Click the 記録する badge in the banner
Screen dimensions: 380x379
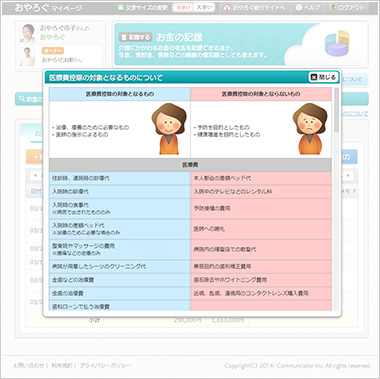click(135, 37)
